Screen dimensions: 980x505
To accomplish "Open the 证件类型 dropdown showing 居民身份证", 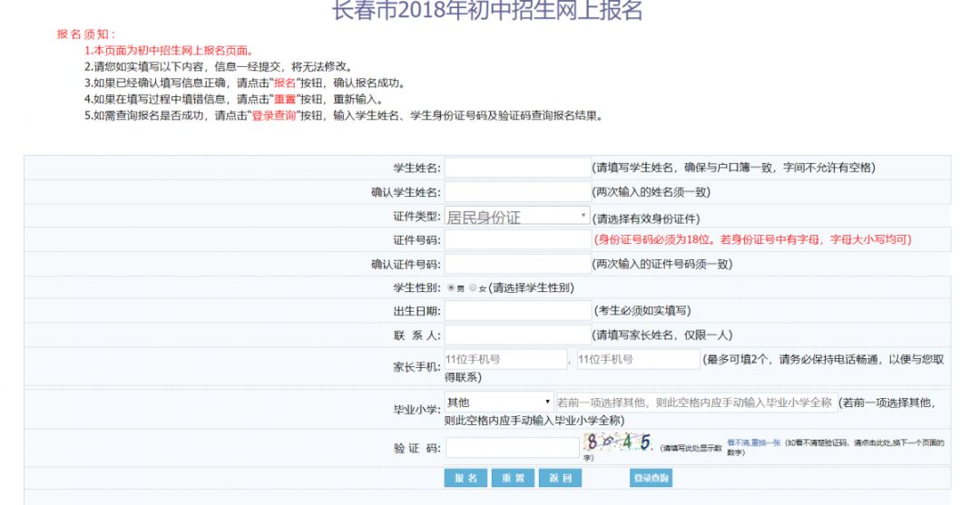I will [x=517, y=216].
